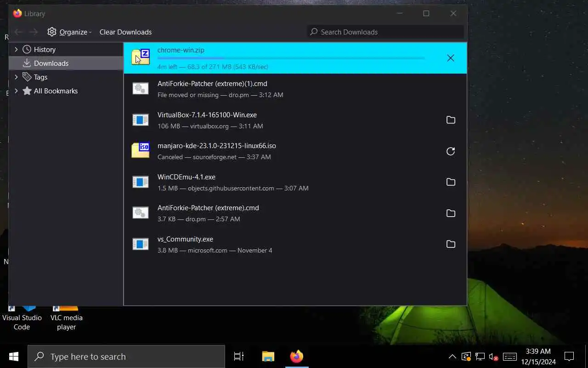Select the WinCDEmu-4.1.exe entry
The height and width of the screenshot is (368, 588).
295,182
